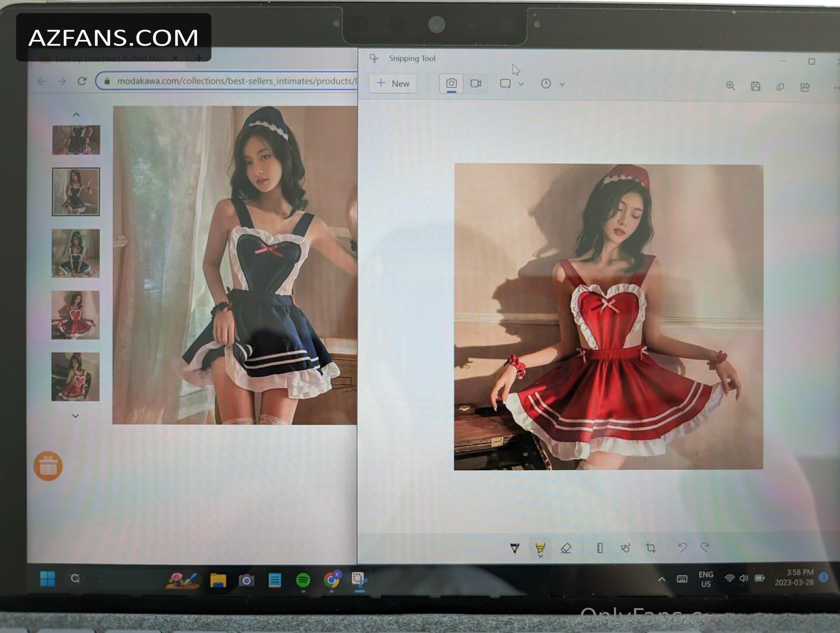Select the highlighted navy dress thumbnail
This screenshot has height=633, width=840.
76,192
